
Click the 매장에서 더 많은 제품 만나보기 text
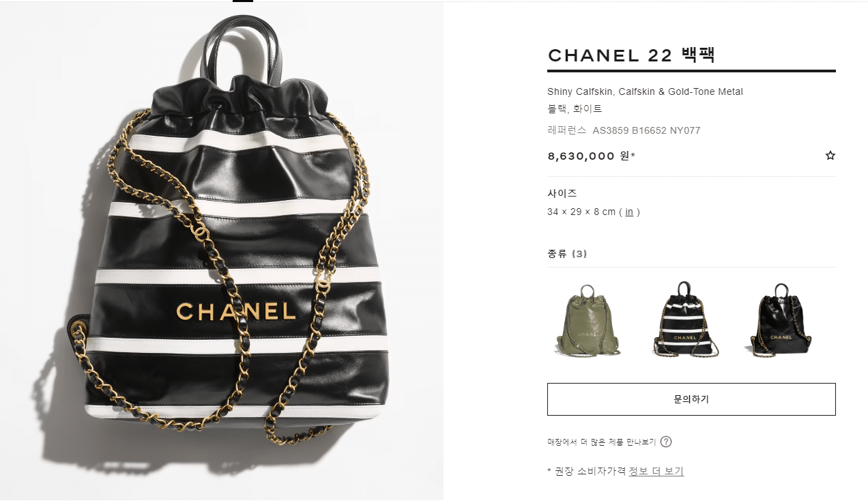pyautogui.click(x=601, y=442)
